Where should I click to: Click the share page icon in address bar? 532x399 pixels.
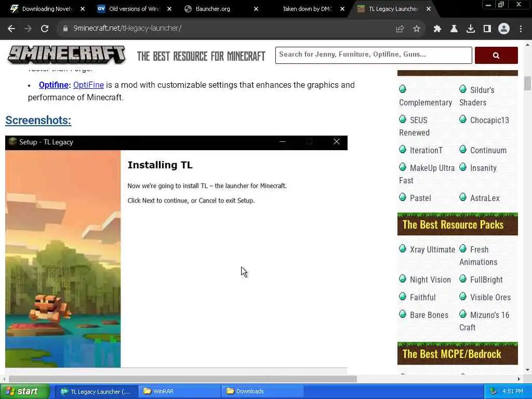pos(400,29)
